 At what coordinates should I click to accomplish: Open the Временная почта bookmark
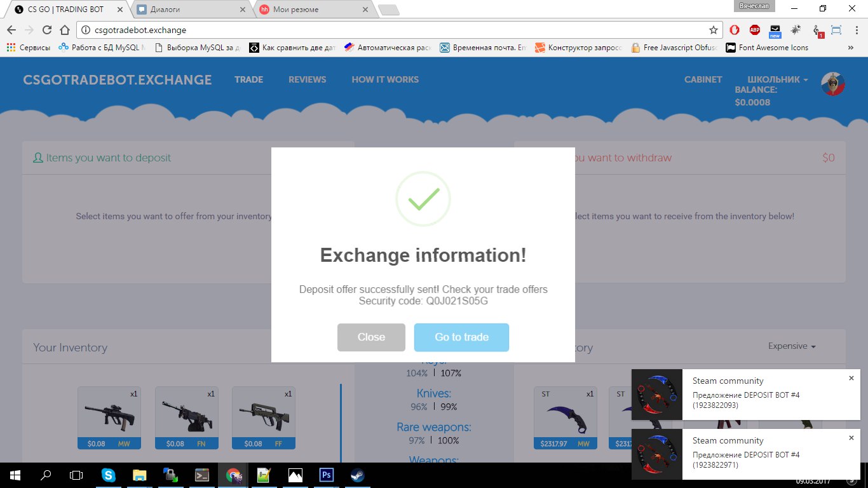(x=483, y=48)
